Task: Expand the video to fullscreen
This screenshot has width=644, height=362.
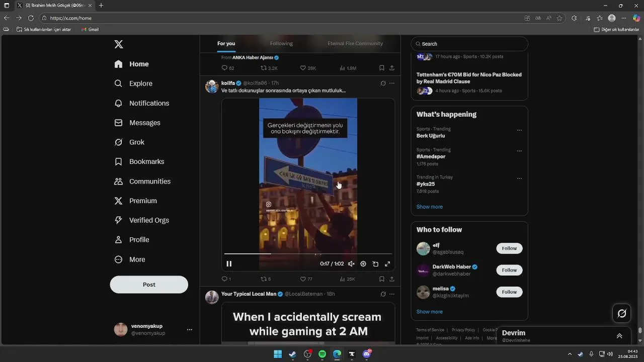Action: pyautogui.click(x=387, y=264)
